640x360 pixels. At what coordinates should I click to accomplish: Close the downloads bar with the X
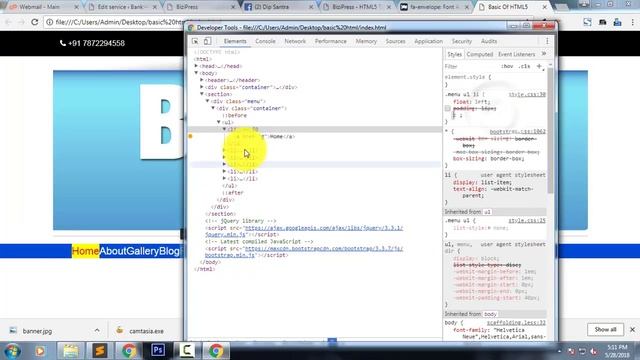(x=632, y=329)
